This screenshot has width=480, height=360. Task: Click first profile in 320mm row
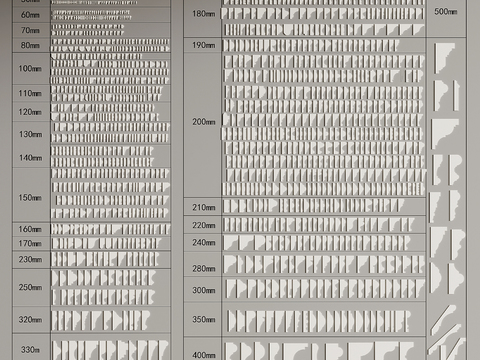point(55,321)
